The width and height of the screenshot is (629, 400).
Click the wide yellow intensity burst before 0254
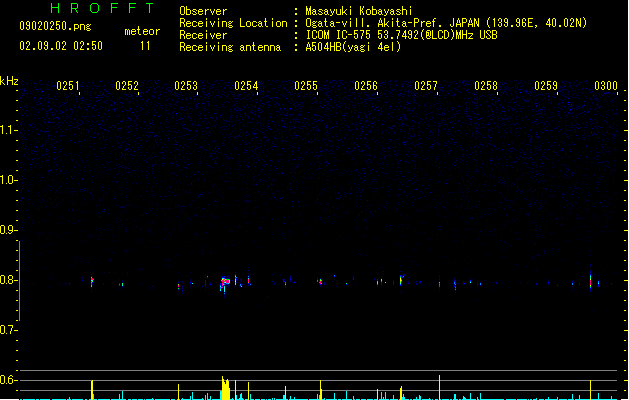[x=225, y=388]
